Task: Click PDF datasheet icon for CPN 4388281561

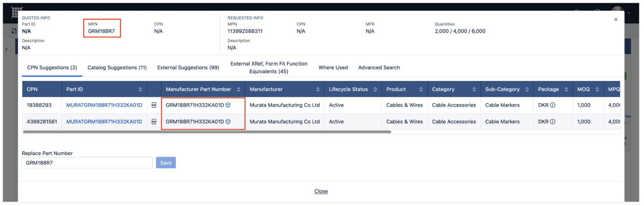Action: (x=154, y=122)
